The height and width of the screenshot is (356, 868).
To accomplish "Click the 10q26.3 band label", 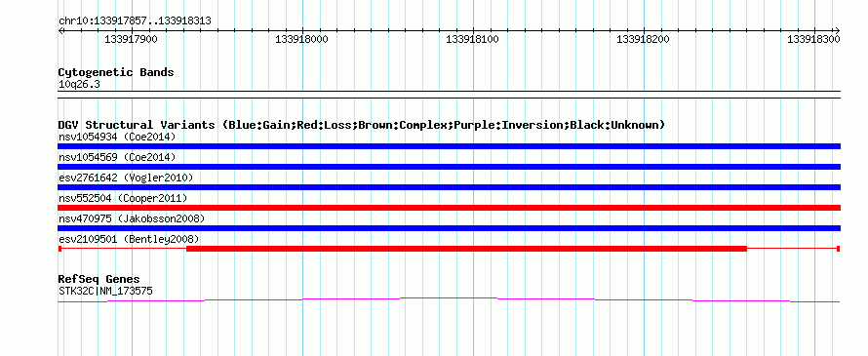I will (x=79, y=85).
